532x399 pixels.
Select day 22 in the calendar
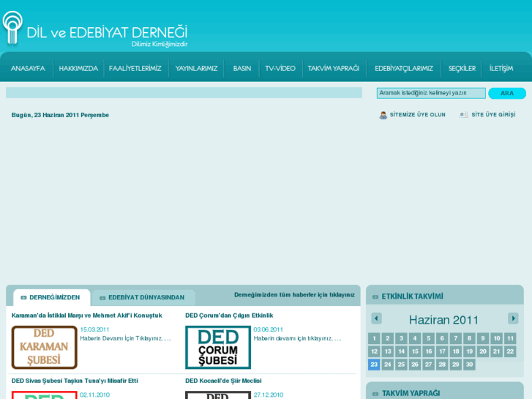(510, 351)
